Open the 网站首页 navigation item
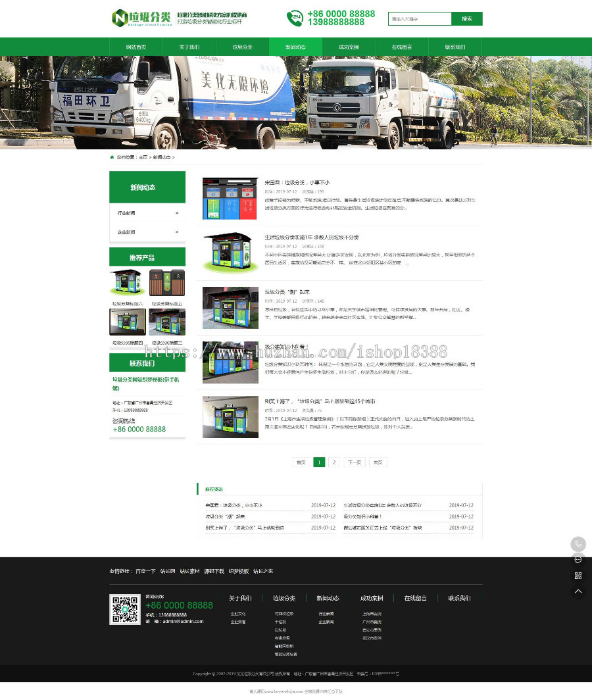The width and height of the screenshot is (592, 700). [136, 47]
